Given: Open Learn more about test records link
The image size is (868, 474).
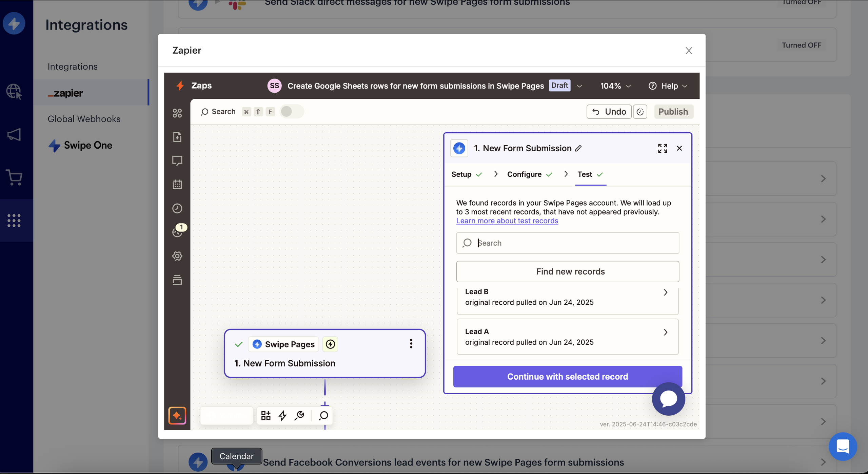Looking at the screenshot, I should [507, 221].
